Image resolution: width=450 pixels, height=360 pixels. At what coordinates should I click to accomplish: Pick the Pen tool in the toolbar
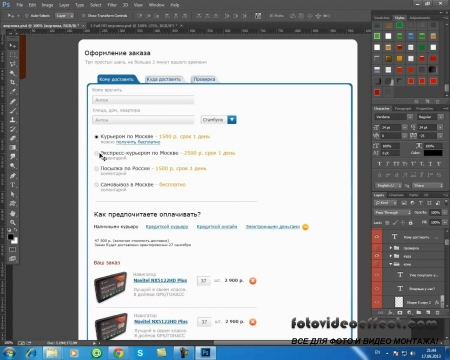click(13, 175)
